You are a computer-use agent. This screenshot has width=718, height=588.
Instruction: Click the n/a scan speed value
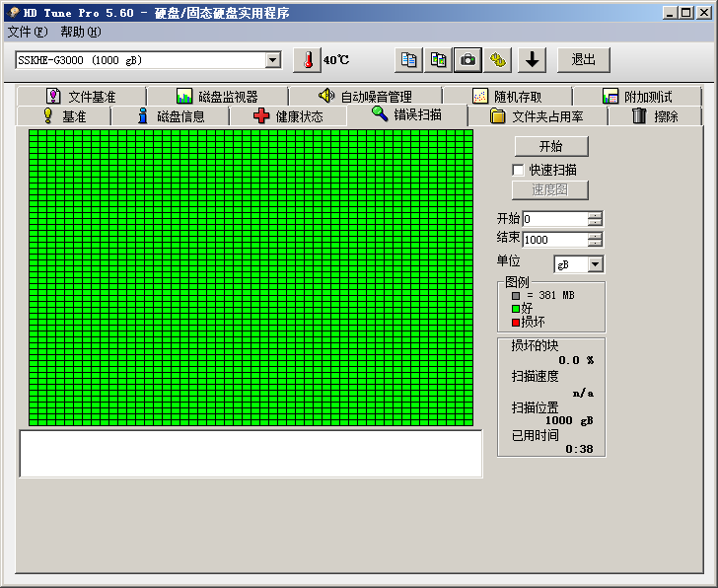(583, 393)
